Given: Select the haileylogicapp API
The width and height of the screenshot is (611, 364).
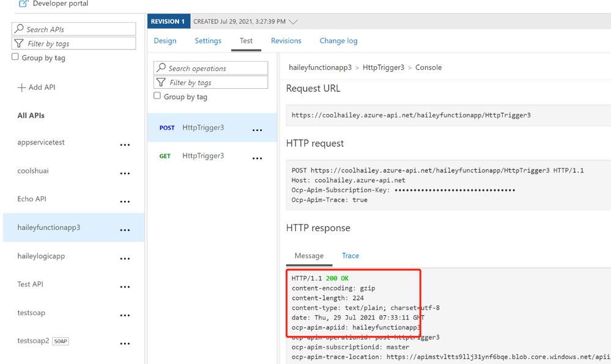Looking at the screenshot, I should (x=41, y=256).
